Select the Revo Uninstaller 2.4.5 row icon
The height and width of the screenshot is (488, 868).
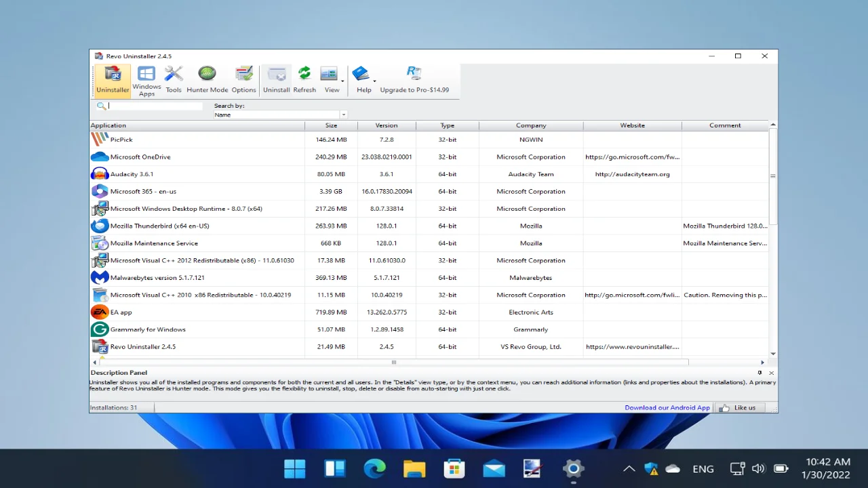click(x=100, y=346)
